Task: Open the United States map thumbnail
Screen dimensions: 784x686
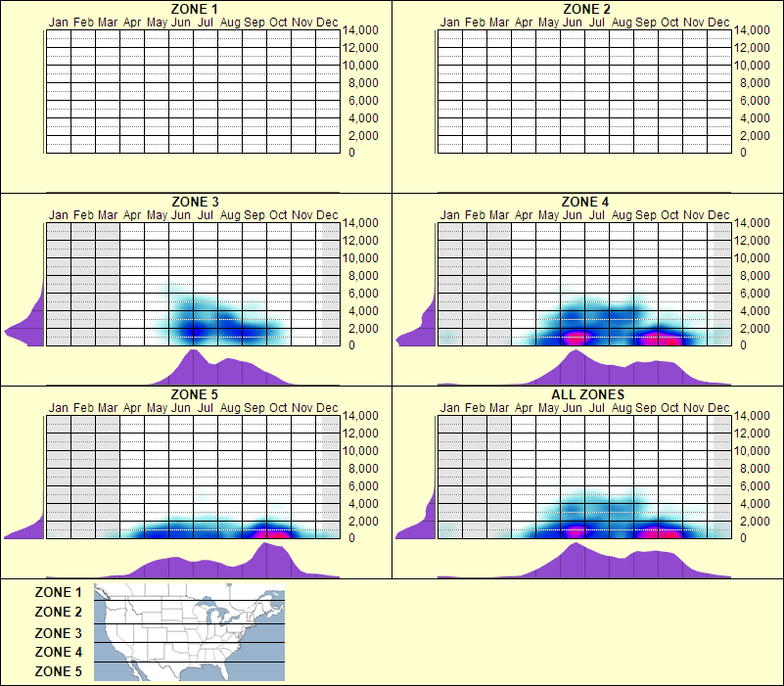Action: point(188,633)
